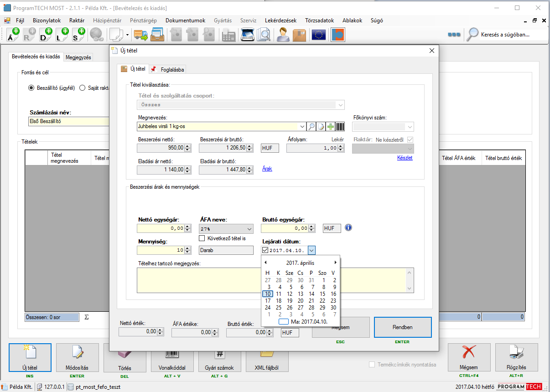Open the customer person icon in toolbar

pyautogui.click(x=283, y=35)
